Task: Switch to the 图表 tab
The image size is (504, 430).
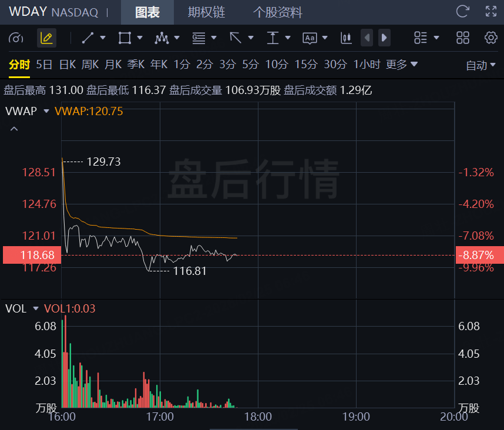Action: tap(147, 12)
